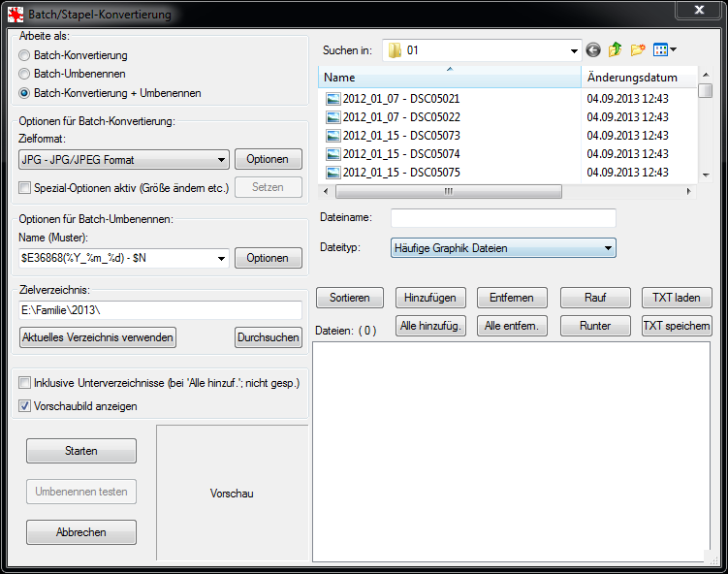This screenshot has height=574, width=728.
Task: Click file icon of 2012_01_15 - DSC05074
Action: (x=332, y=154)
